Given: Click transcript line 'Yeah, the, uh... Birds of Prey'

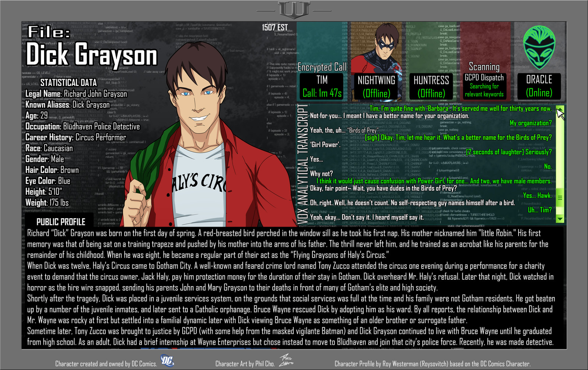Looking at the screenshot, I should pyautogui.click(x=345, y=130).
